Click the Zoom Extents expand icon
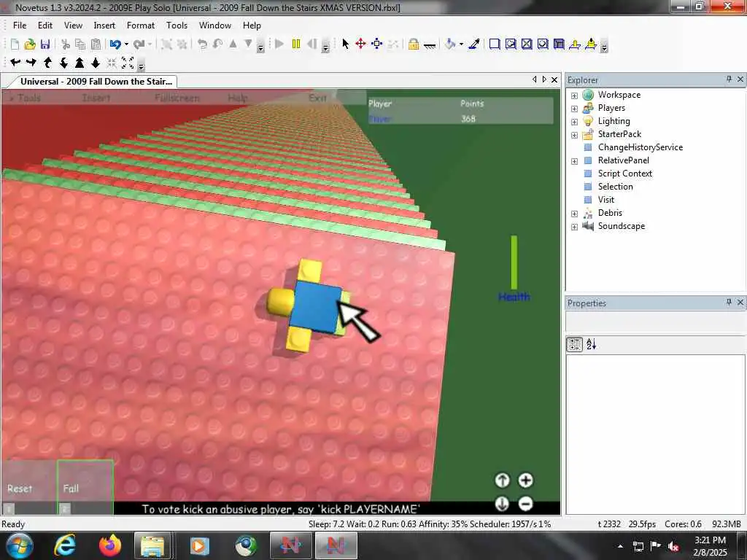Image resolution: width=747 pixels, height=560 pixels. point(128,63)
